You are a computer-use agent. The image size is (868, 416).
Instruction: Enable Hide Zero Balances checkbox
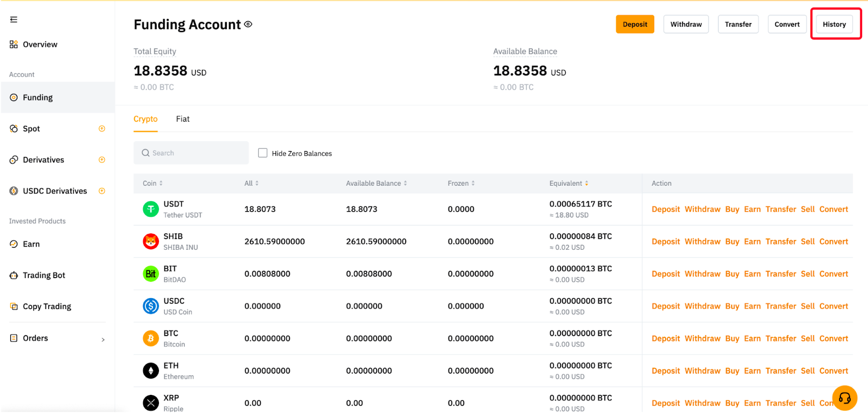(263, 153)
